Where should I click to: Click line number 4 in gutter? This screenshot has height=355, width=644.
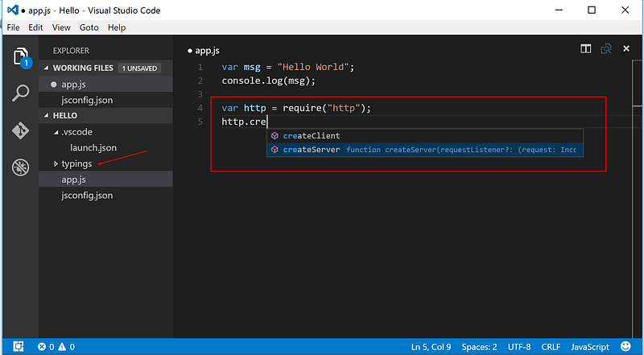[200, 108]
